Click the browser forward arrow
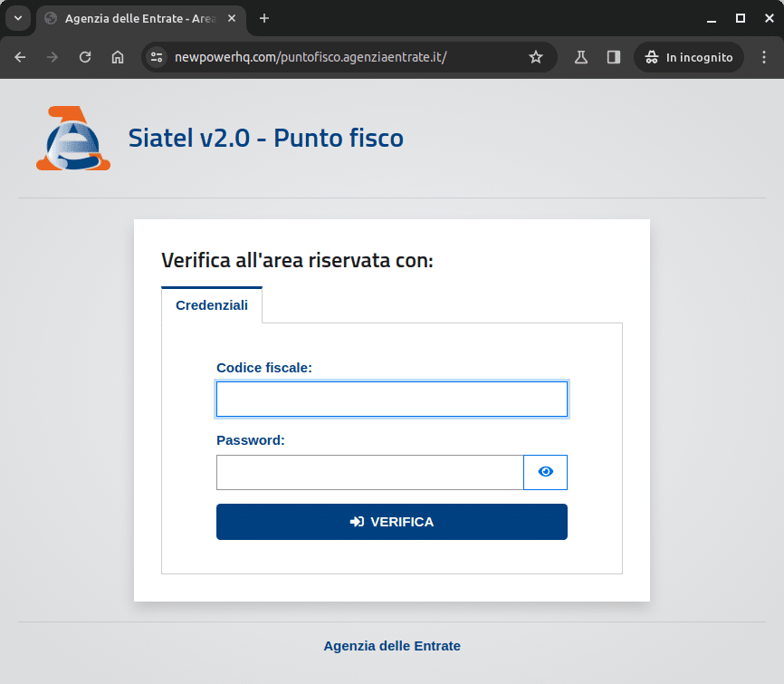The height and width of the screenshot is (684, 784). pos(52,58)
